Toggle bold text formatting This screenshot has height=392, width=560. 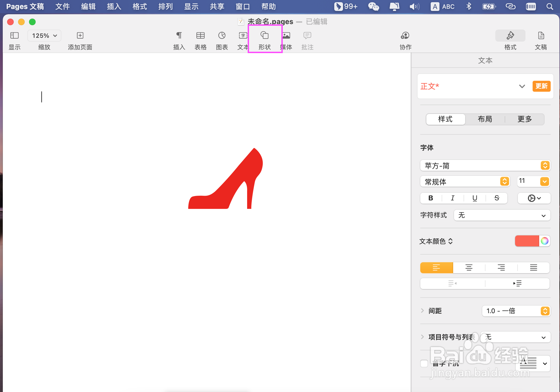tap(431, 198)
